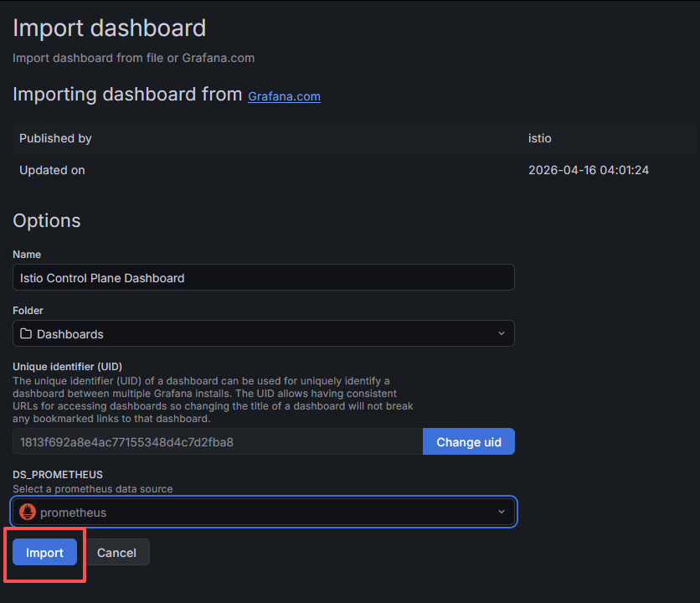Viewport: 700px width, 603px height.
Task: Click the 'Import dashboard from file or Grafana.com' subtitle
Action: pos(133,58)
